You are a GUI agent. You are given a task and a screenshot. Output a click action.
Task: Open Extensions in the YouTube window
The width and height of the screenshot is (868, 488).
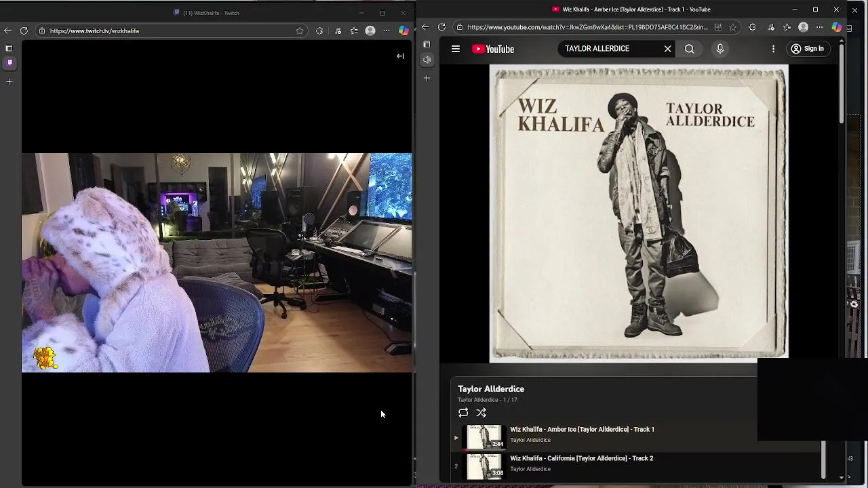752,27
